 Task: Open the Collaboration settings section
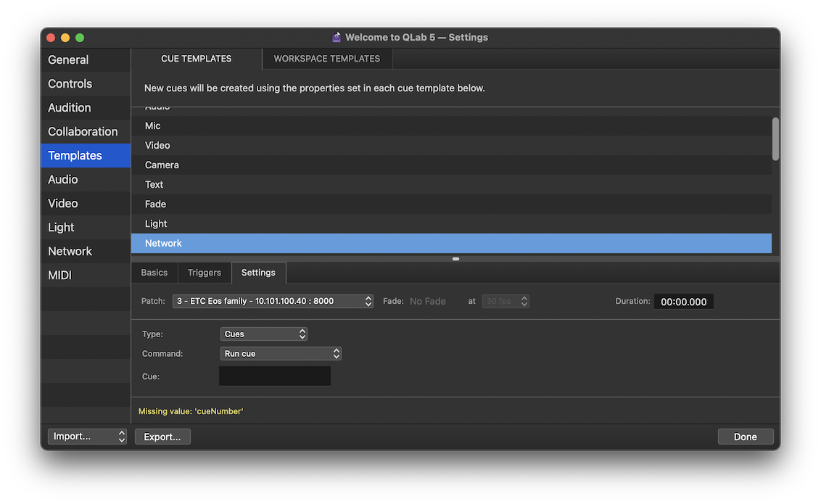(83, 132)
